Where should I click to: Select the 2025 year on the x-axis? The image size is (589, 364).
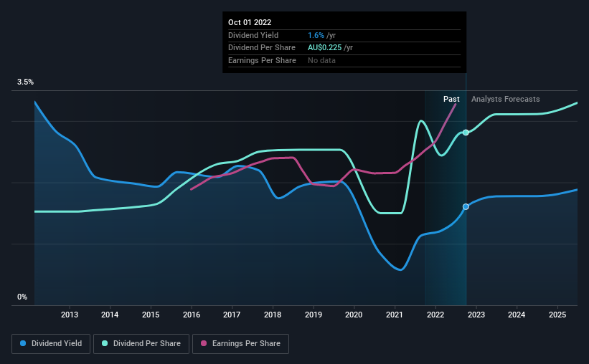[x=557, y=315]
